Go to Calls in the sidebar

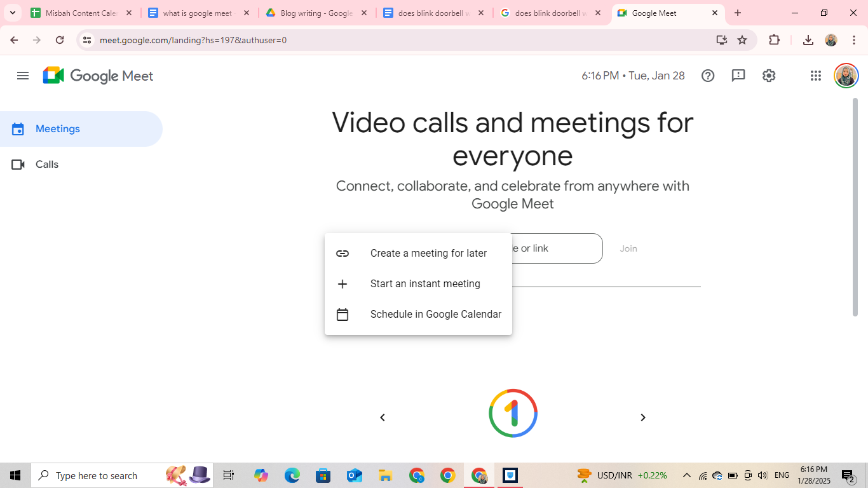[81, 165]
